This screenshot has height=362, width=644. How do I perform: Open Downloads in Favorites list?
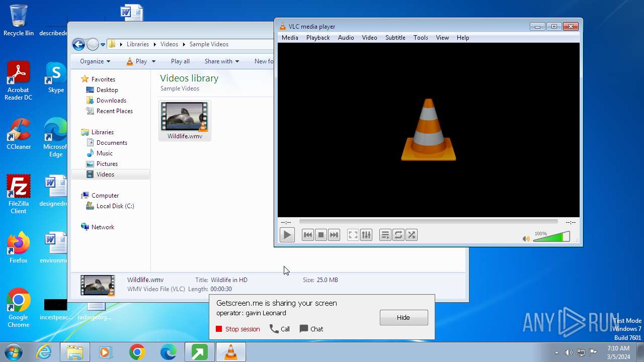(111, 101)
